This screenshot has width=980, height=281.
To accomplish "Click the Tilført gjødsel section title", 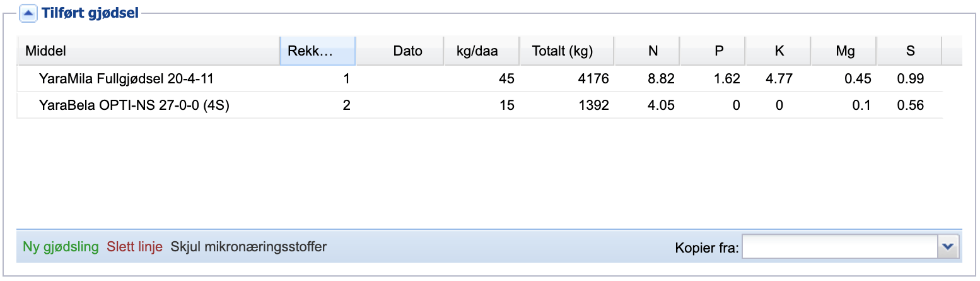I will [x=90, y=12].
